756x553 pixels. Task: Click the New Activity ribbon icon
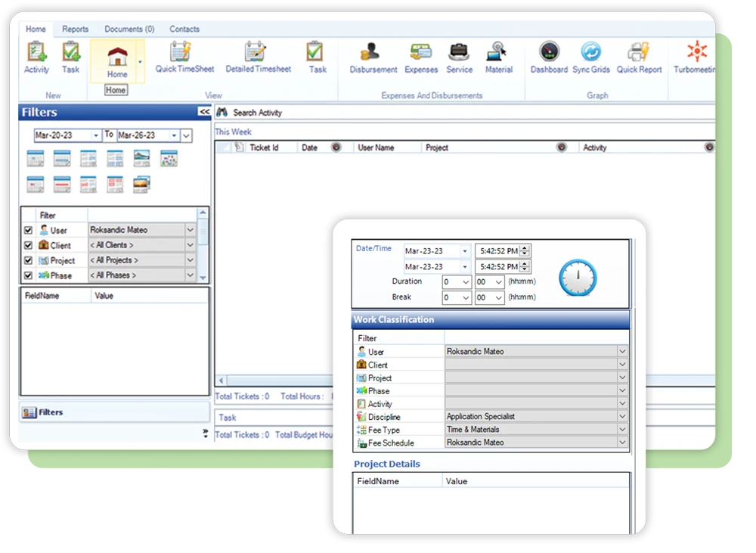coord(36,52)
